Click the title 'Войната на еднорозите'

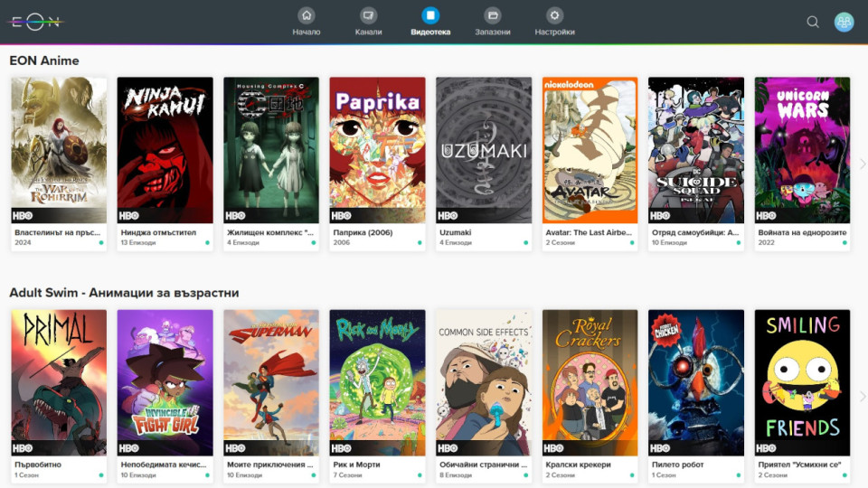(803, 233)
